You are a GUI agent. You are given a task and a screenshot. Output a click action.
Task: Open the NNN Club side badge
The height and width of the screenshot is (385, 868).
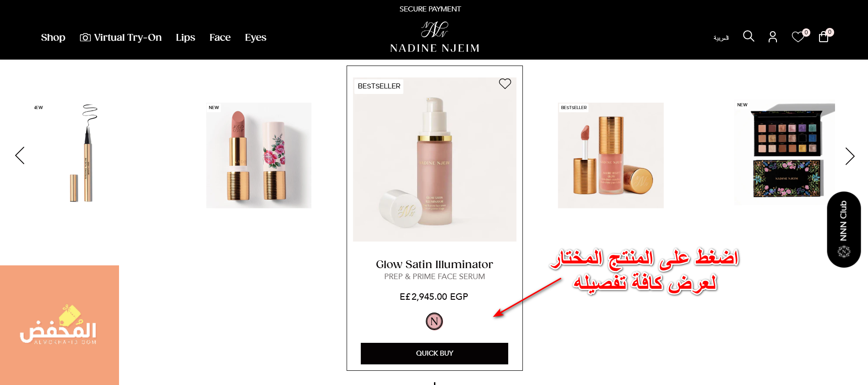coord(844,229)
